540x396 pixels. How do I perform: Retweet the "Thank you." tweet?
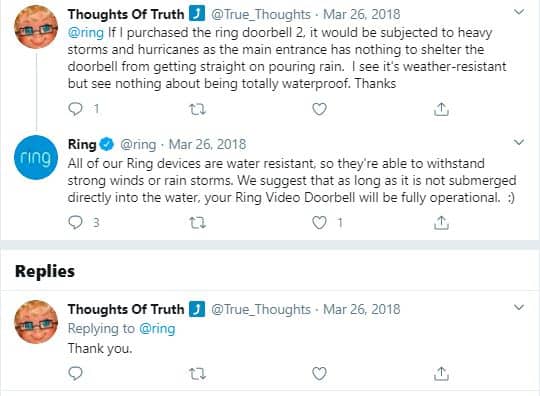coord(198,374)
